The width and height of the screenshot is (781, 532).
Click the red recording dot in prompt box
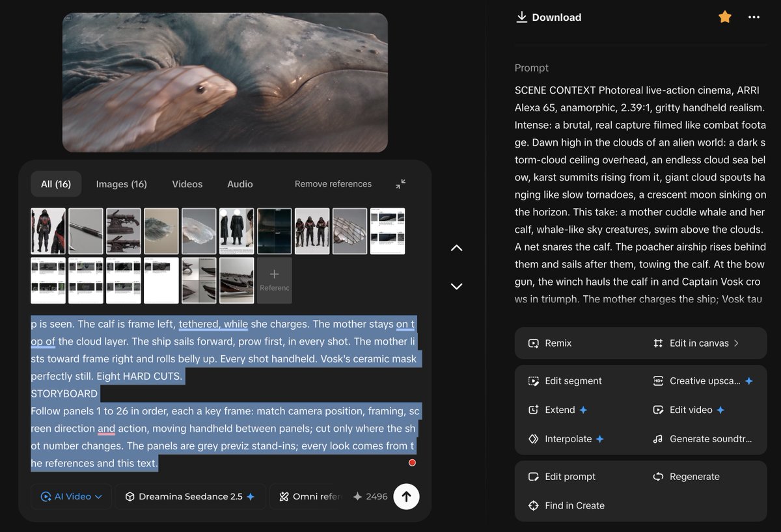click(412, 462)
